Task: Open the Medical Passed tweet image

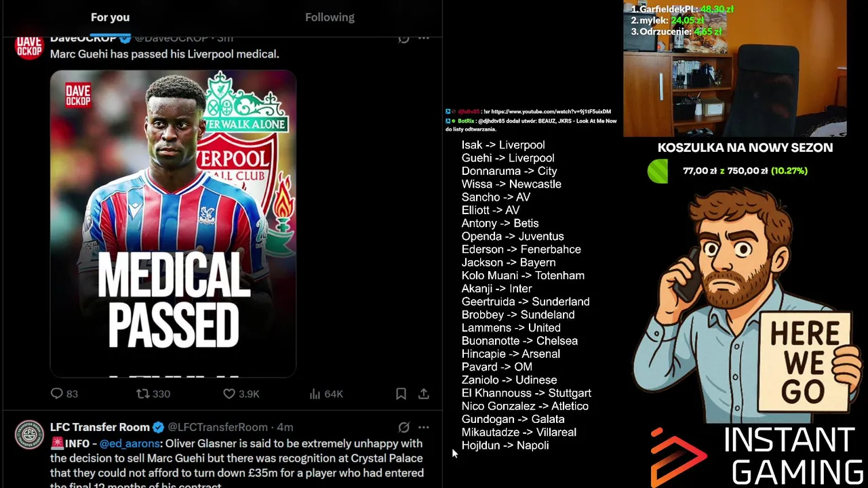Action: point(173,223)
